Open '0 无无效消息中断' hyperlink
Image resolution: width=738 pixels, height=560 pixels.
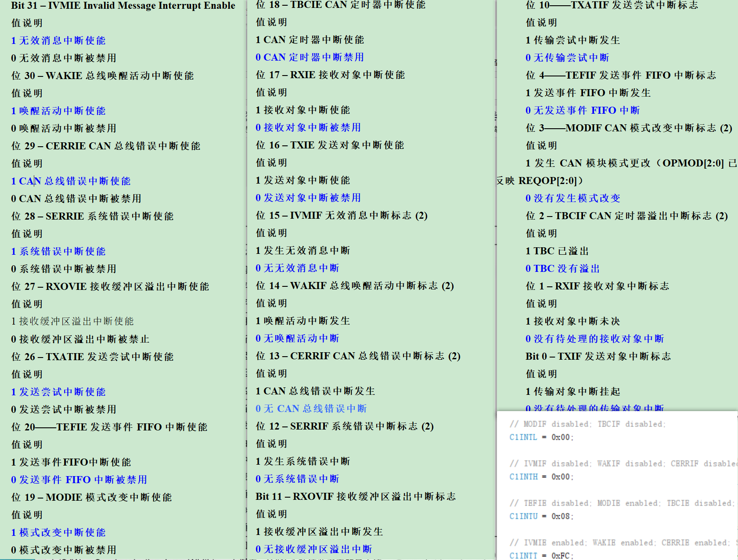pyautogui.click(x=297, y=268)
